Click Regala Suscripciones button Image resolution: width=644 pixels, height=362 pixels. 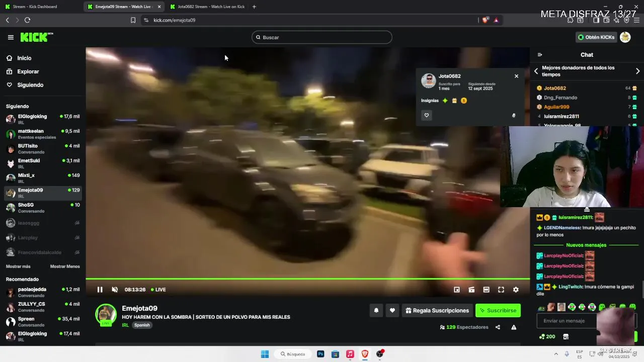point(437,311)
